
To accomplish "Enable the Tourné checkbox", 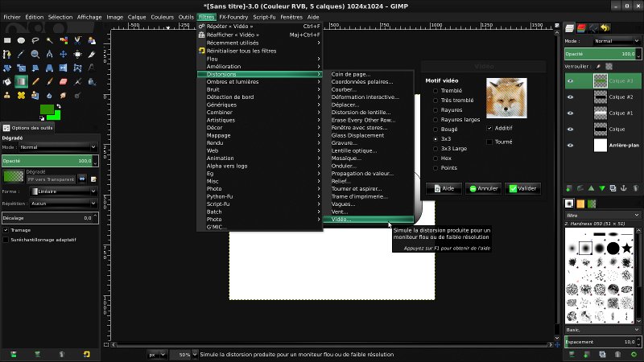I will (489, 142).
